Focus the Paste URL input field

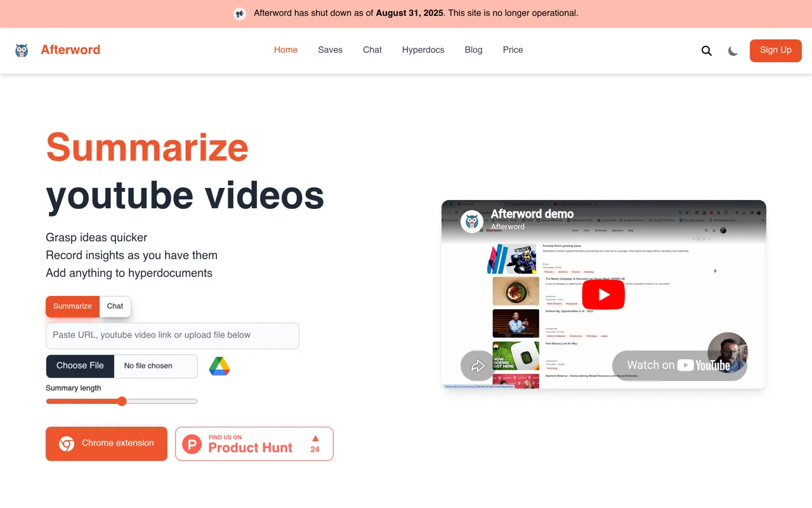pyautogui.click(x=173, y=335)
